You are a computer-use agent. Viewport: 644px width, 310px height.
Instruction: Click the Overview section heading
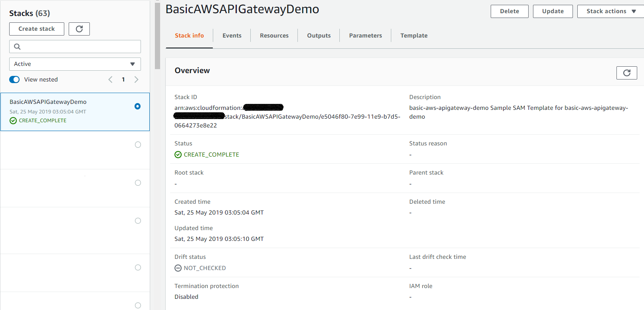192,70
